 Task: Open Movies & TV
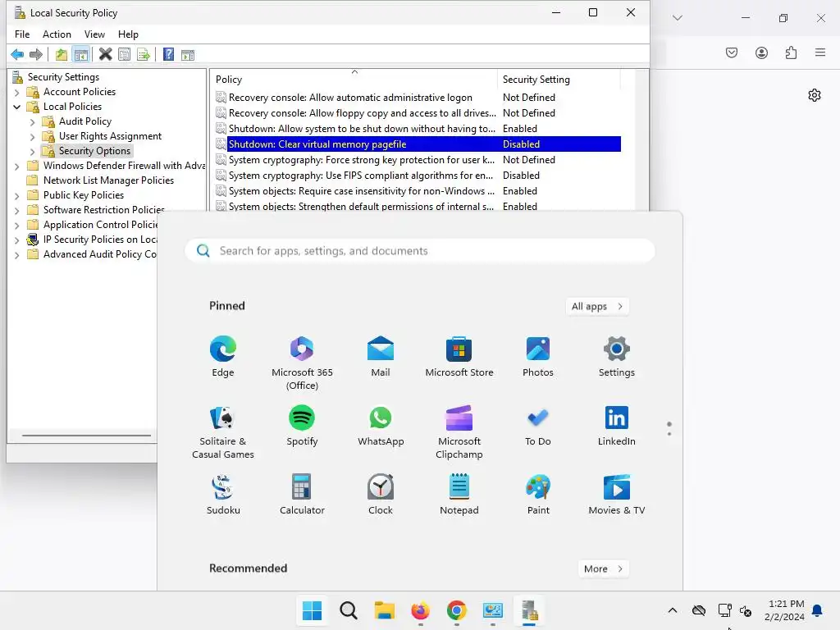click(617, 495)
